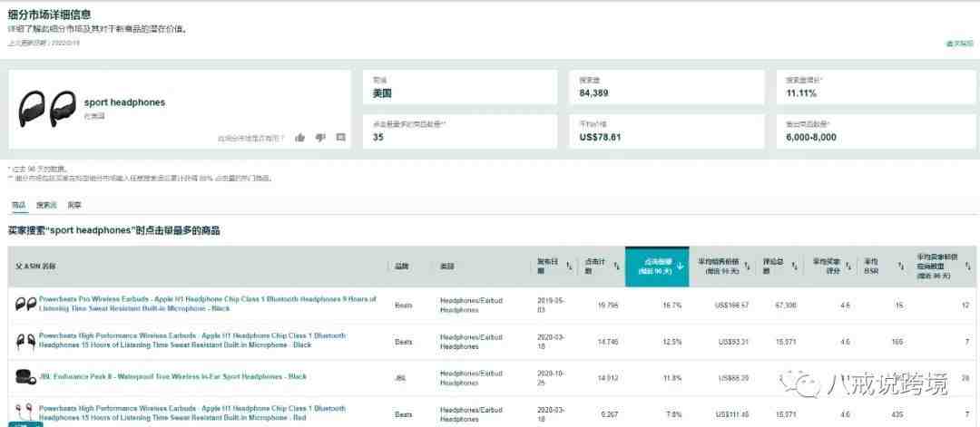Open the comment feedback icon
Image resolution: width=980 pixels, height=427 pixels.
click(340, 137)
